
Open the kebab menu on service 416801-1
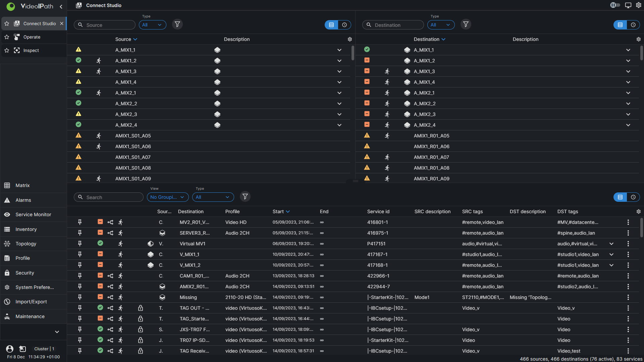pos(629,222)
